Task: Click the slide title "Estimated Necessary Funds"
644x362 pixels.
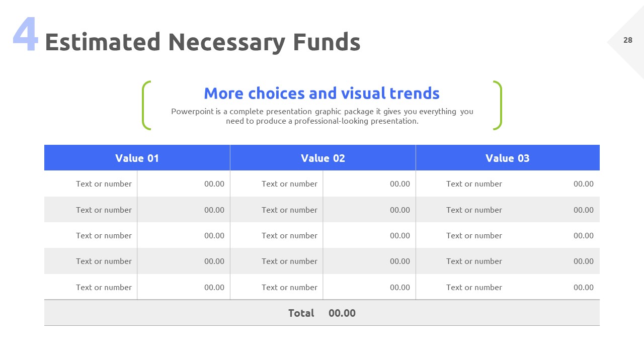Action: [x=202, y=42]
